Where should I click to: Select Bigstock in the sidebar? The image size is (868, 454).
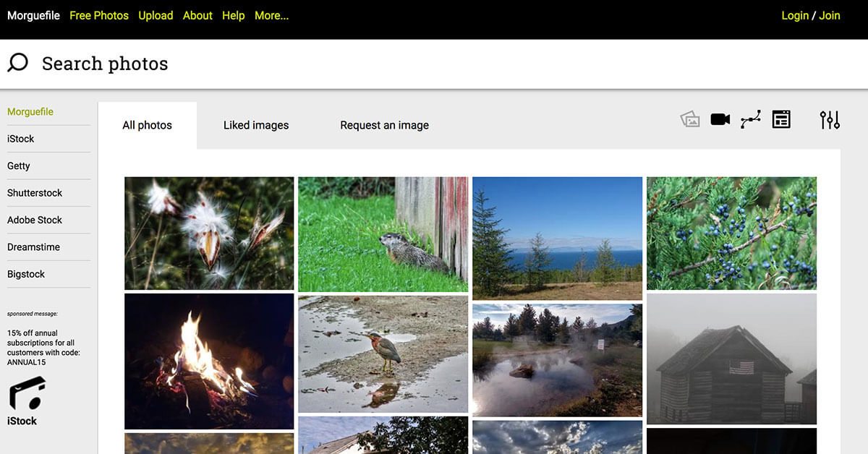[x=26, y=274]
